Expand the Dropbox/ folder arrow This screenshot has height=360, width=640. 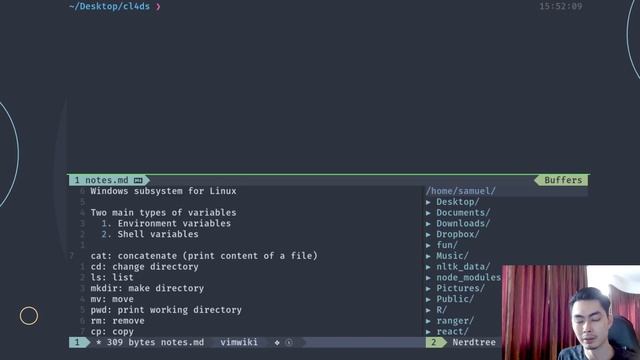coord(428,234)
